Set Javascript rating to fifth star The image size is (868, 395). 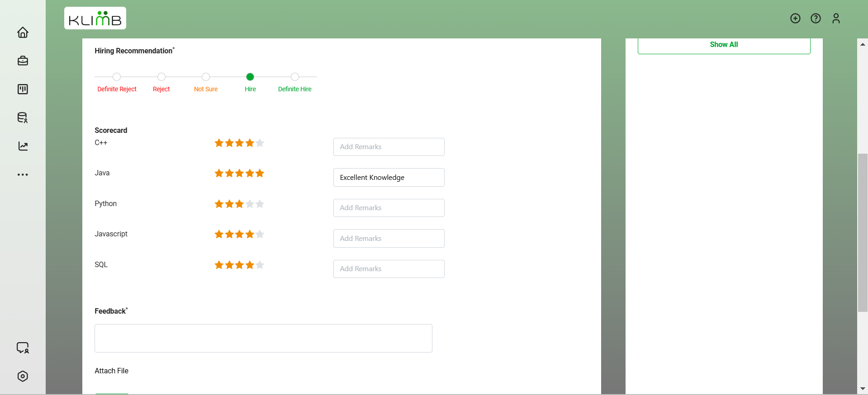(260, 234)
